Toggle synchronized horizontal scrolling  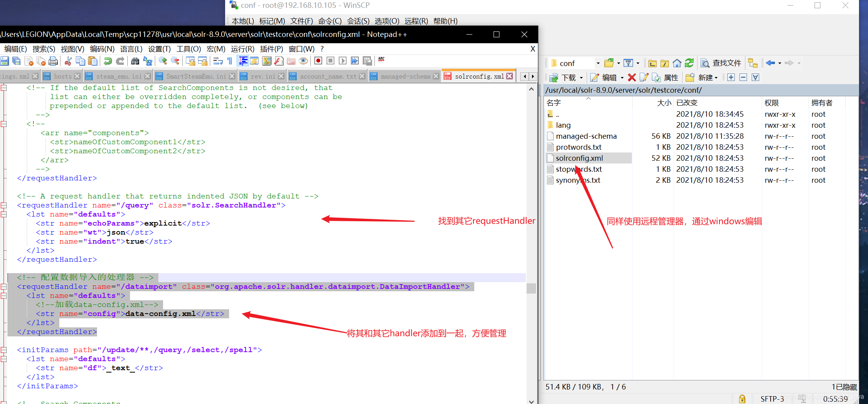[203, 61]
